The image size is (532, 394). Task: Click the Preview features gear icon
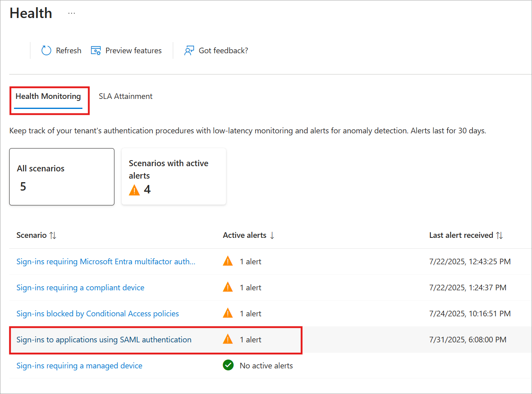pos(96,51)
